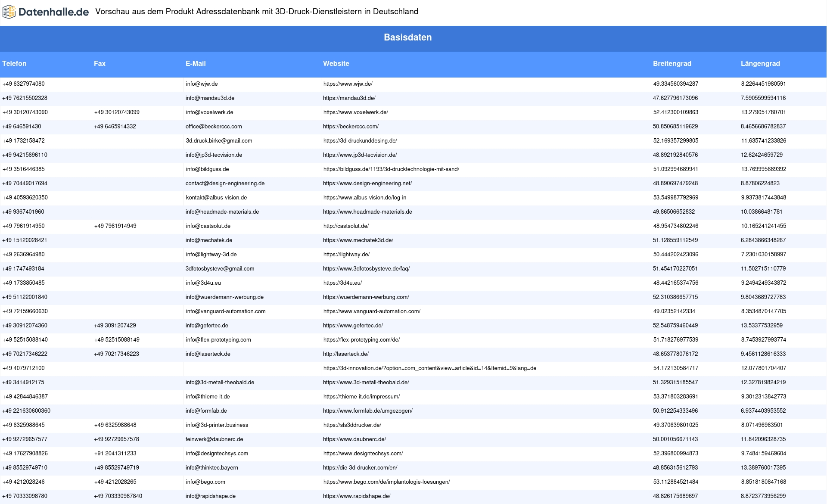Screen dimensions: 827x504
Task: Click the Basisdaten section heading
Action: [407, 37]
